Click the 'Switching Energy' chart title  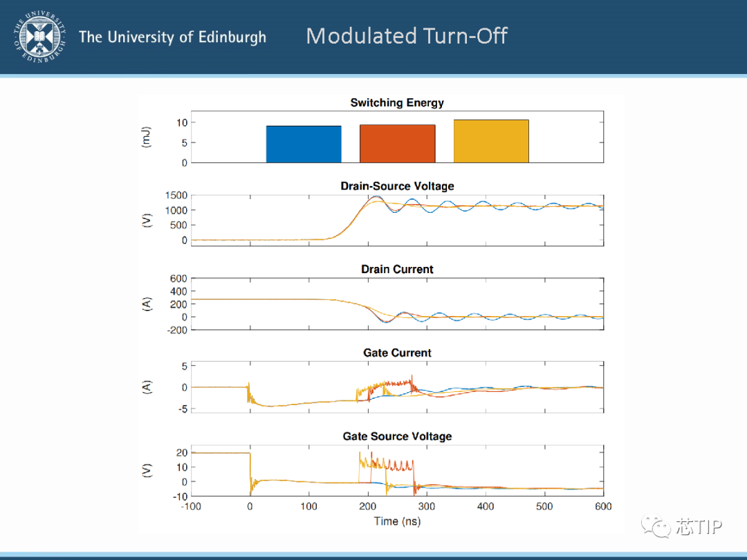[x=397, y=103]
